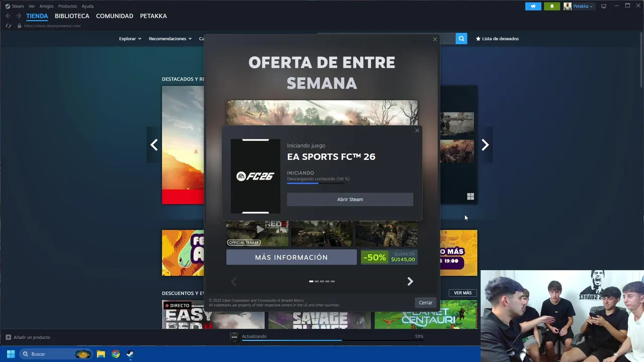Click the Windows taskbar Buscar search box
Viewport: 644px width, 362px height.
[55, 354]
